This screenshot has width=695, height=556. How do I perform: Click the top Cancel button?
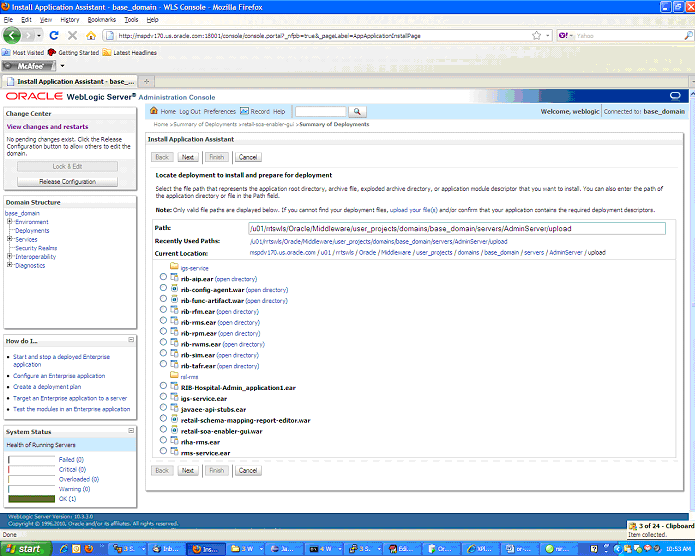pos(248,157)
